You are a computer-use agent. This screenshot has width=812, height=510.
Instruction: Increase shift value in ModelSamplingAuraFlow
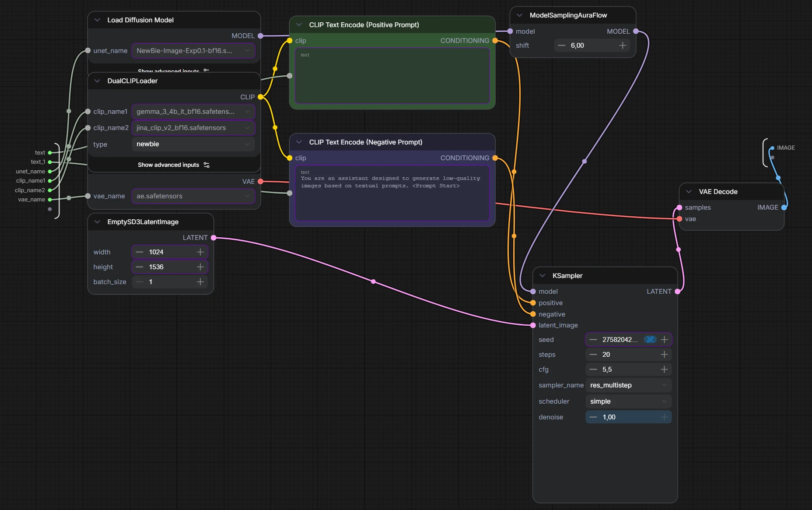point(623,46)
